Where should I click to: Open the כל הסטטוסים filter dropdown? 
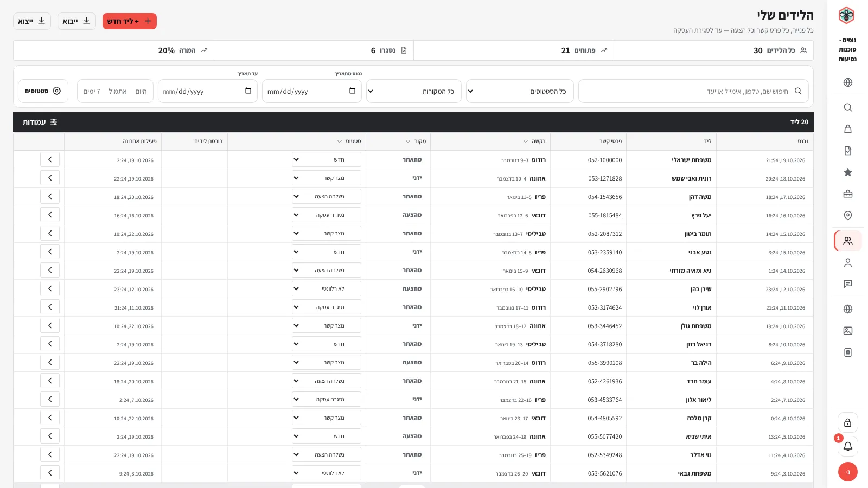pos(520,91)
